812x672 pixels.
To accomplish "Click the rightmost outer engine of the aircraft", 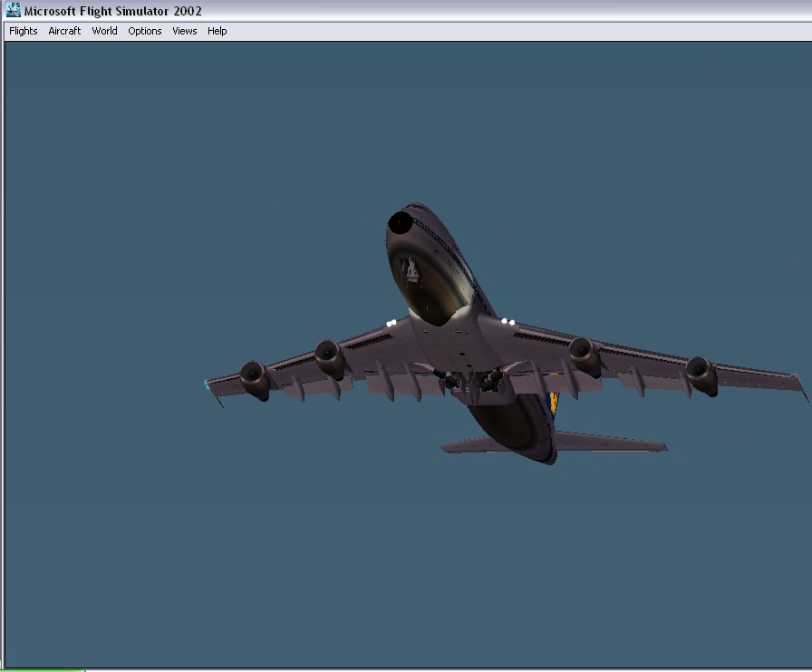I will pyautogui.click(x=701, y=376).
